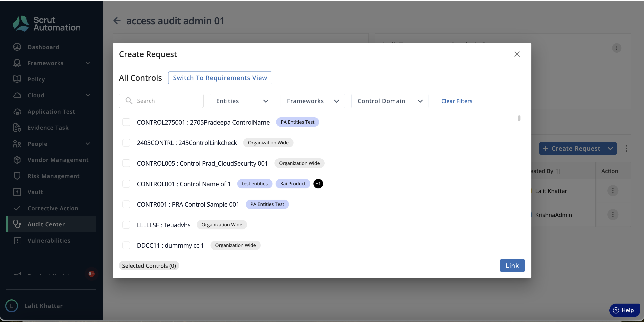This screenshot has height=322, width=644.
Task: Click the Vault icon in sidebar
Action: pos(17,192)
